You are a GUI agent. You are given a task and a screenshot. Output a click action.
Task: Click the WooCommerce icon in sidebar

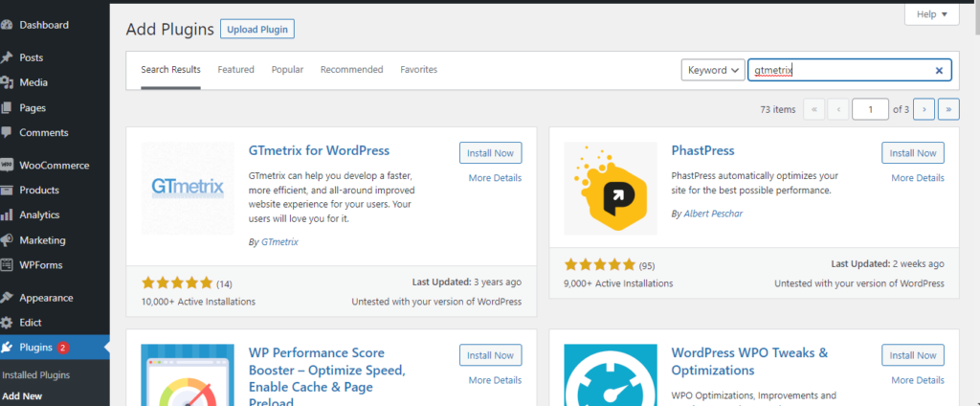coord(7,165)
